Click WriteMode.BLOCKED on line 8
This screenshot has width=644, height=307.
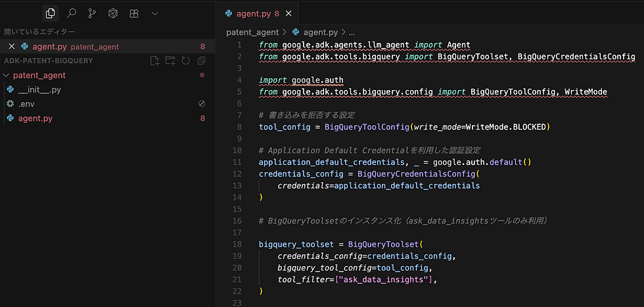[505, 127]
